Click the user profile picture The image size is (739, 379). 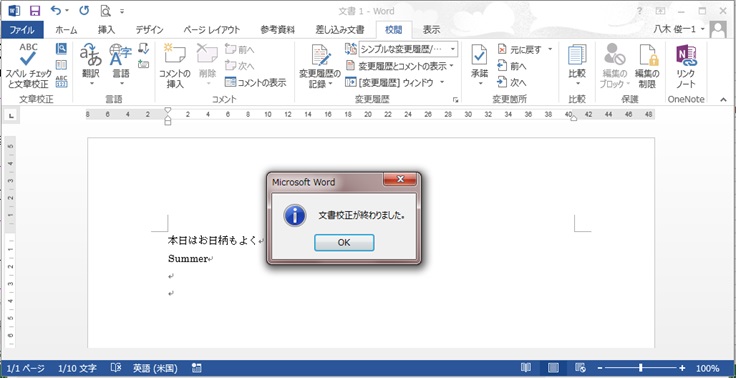pyautogui.click(x=718, y=29)
